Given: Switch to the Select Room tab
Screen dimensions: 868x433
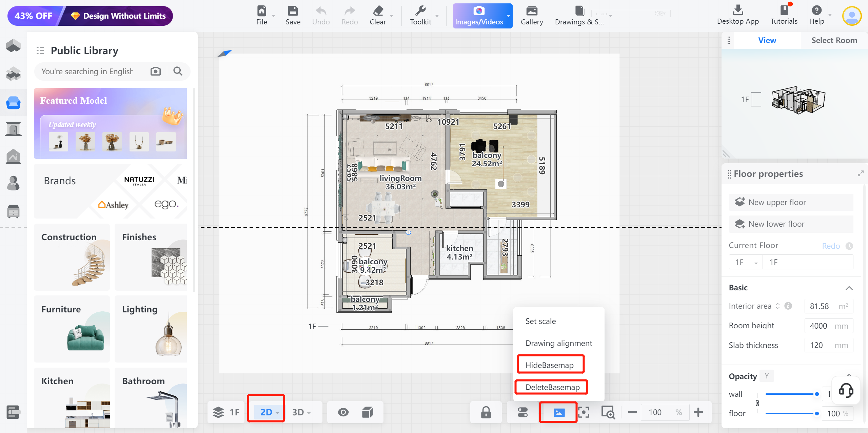Looking at the screenshot, I should point(834,40).
